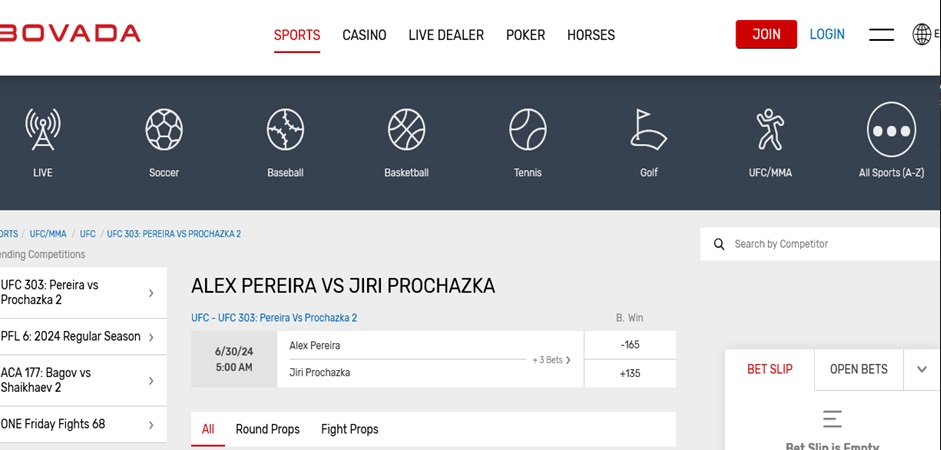Collapse the bet slip panel chevron
941x450 pixels.
921,369
